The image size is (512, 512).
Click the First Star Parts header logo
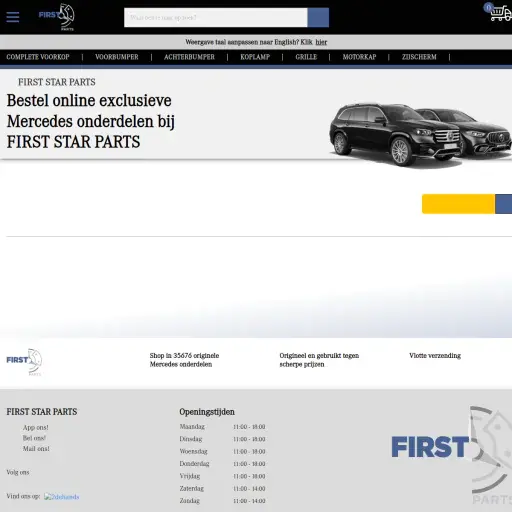pyautogui.click(x=56, y=17)
